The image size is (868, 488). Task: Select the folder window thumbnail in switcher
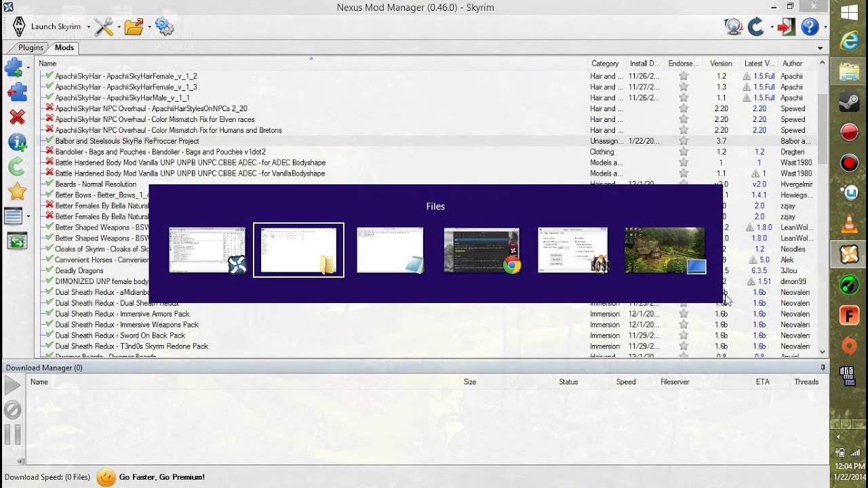[298, 249]
